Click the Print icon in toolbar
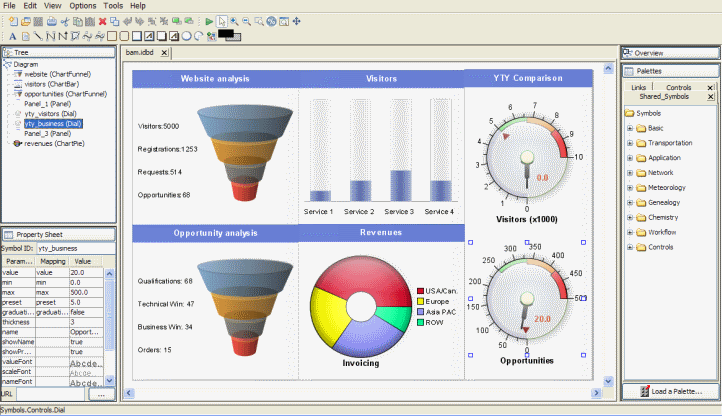The width and height of the screenshot is (722, 416). [51, 21]
